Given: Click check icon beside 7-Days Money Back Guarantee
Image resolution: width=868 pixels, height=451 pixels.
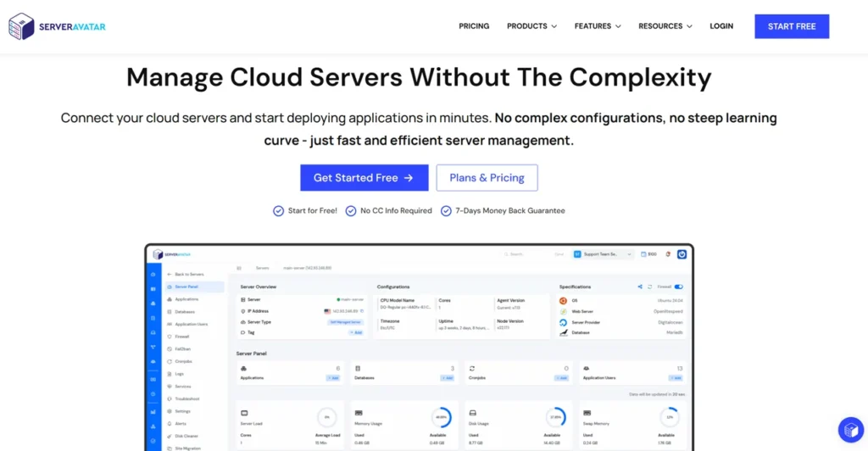Looking at the screenshot, I should 446,211.
